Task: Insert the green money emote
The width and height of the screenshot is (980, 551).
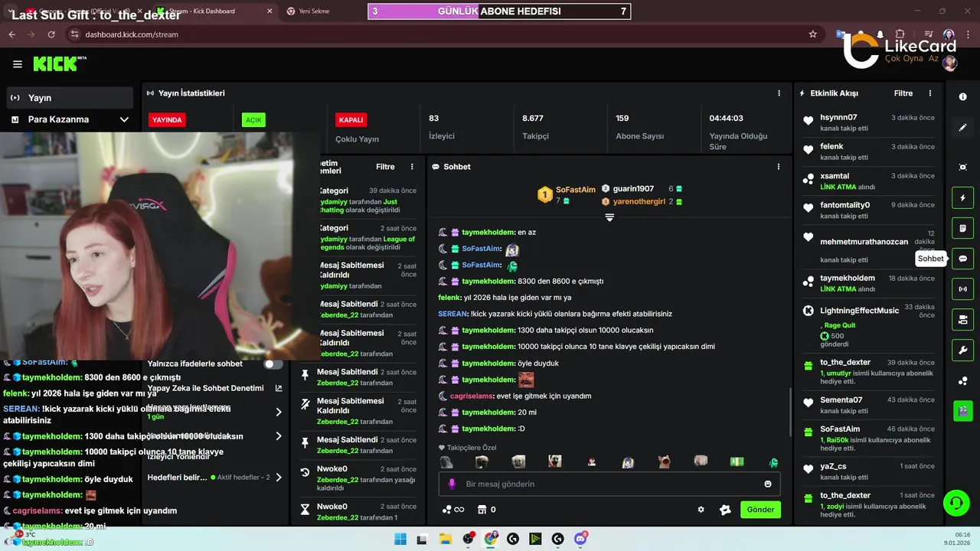Action: coord(737,461)
